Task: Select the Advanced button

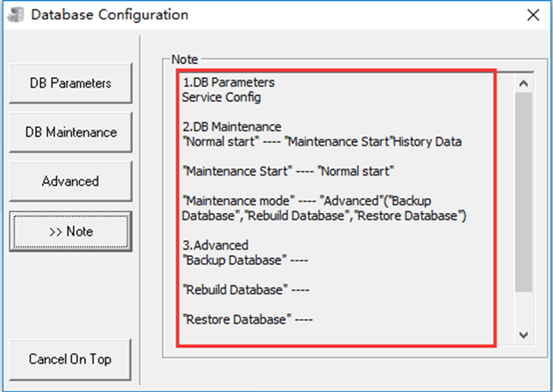Action: pyautogui.click(x=70, y=182)
